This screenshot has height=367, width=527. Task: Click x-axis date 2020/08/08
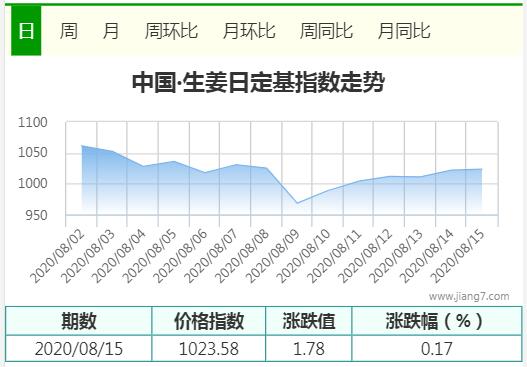243,257
